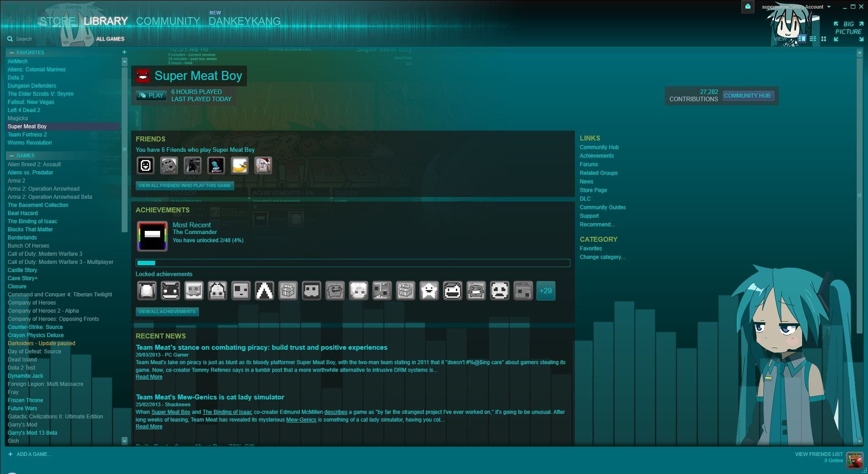The height and width of the screenshot is (474, 868).
Task: View all friends who play this game
Action: (x=185, y=185)
